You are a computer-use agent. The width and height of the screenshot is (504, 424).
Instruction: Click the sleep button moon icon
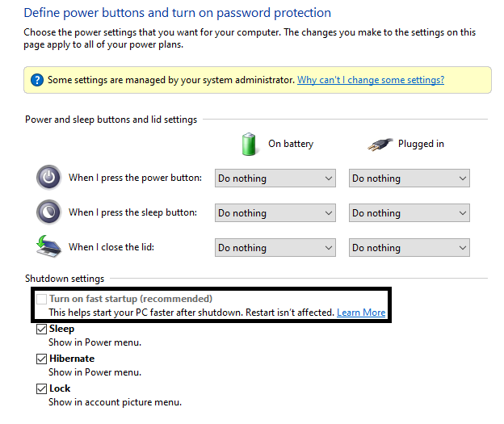(x=48, y=212)
